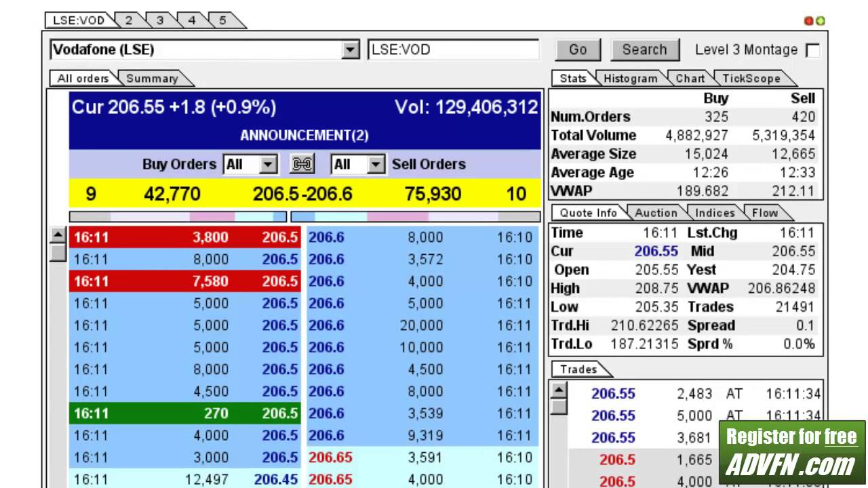
Task: Open the Sell Orders All filter dropdown
Action: [376, 164]
